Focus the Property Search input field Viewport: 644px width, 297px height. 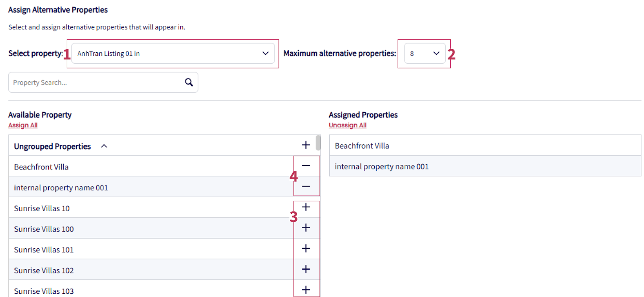point(97,82)
